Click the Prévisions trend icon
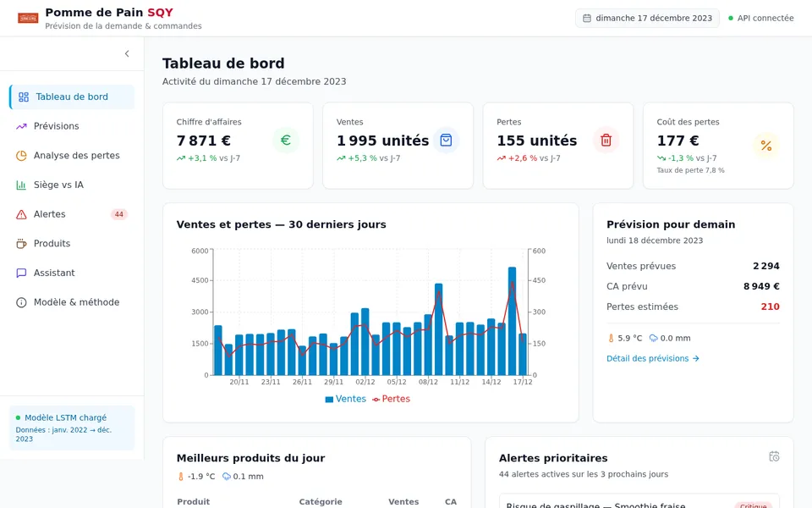The image size is (812, 508). click(21, 126)
